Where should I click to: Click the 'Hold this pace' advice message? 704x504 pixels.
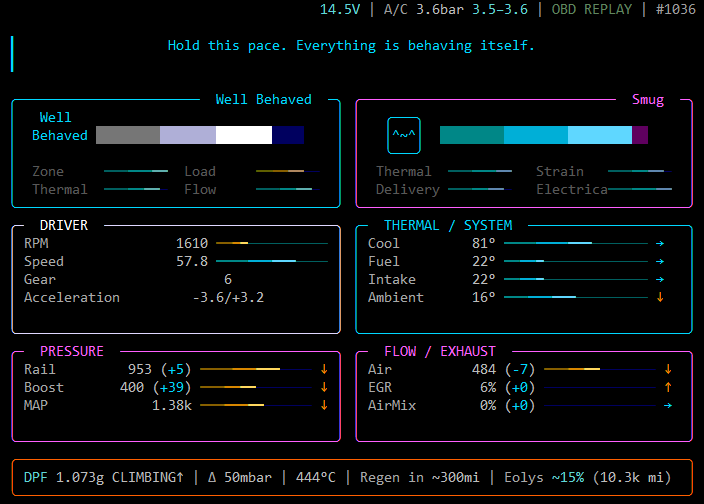pyautogui.click(x=351, y=46)
